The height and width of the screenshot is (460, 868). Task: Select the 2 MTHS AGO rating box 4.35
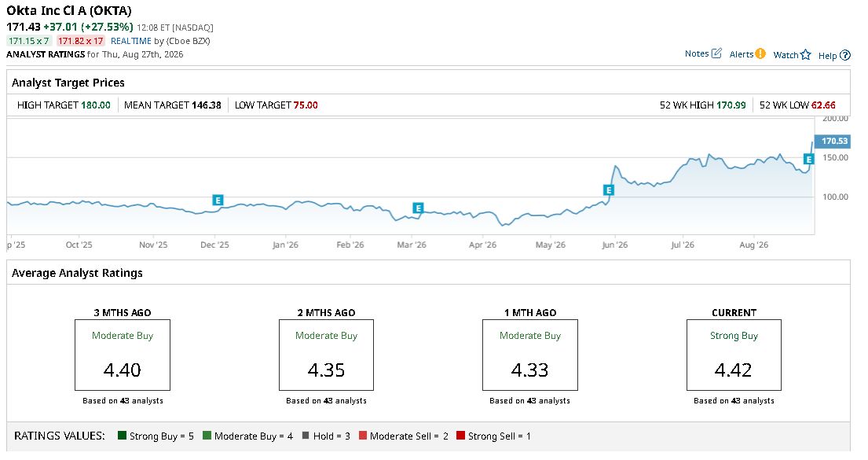(x=326, y=355)
